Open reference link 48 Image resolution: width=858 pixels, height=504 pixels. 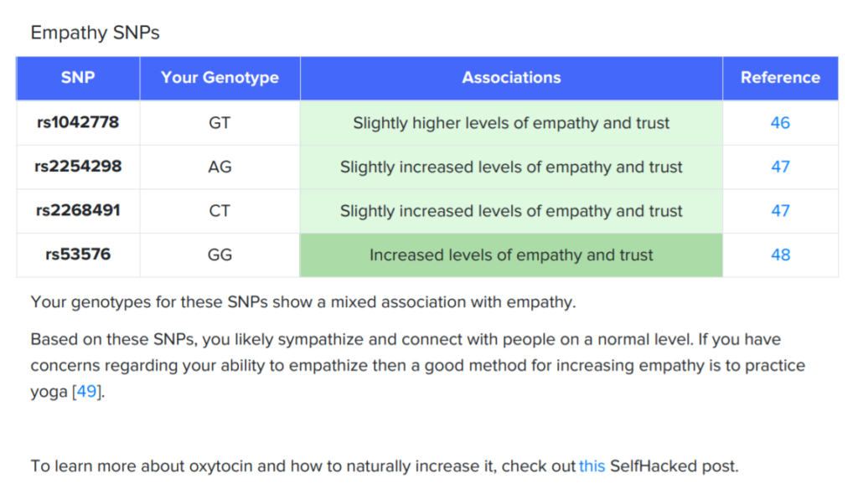(x=780, y=255)
